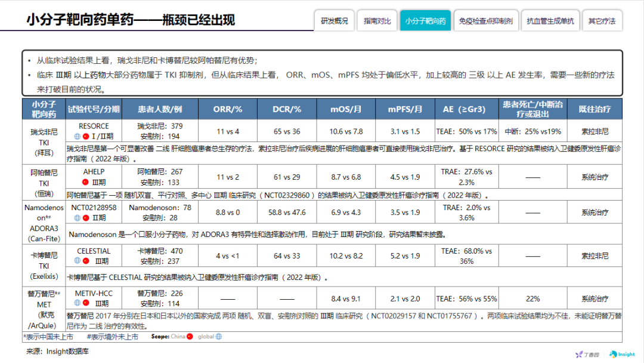644x363 pixels.
Task: Select the AE (≥Gr3) column header
Action: (466, 109)
